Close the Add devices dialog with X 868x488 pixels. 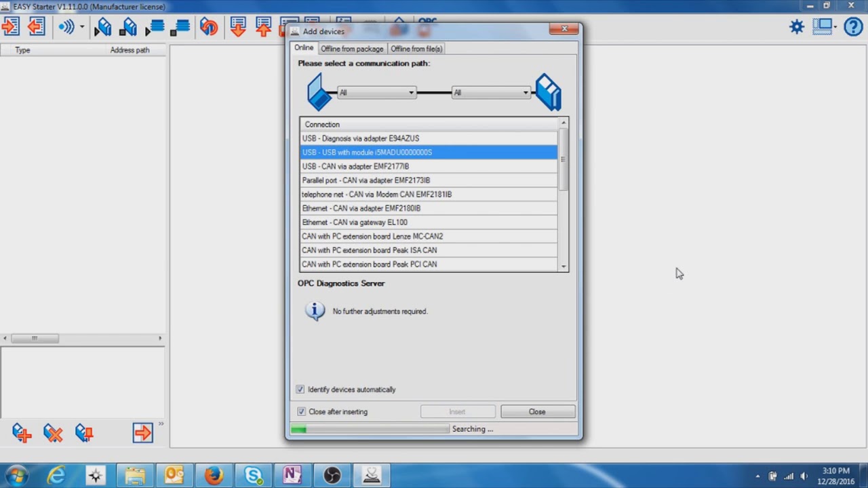click(x=564, y=29)
